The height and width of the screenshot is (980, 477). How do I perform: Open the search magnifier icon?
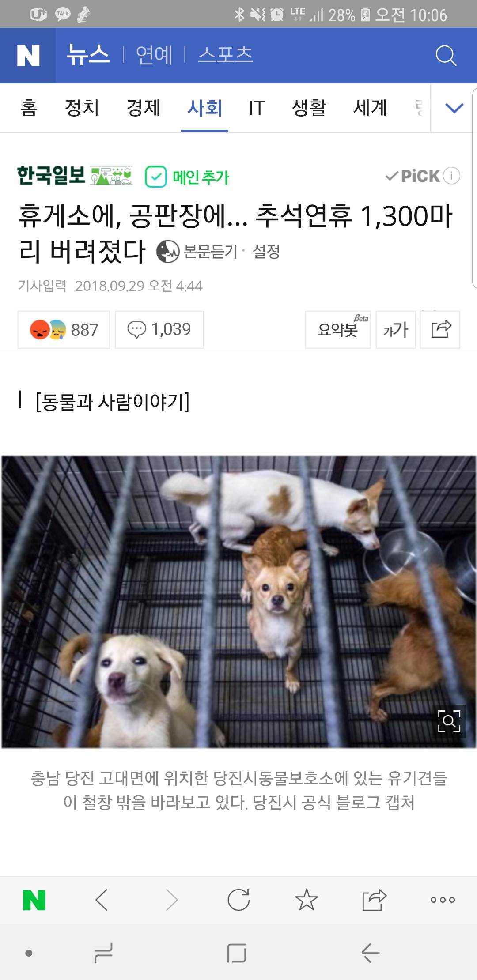[x=446, y=56]
